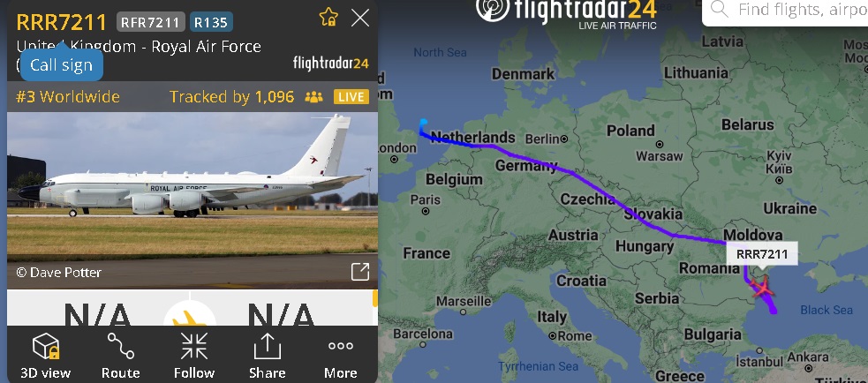Follow the aircraft on map
This screenshot has height=383, width=868.
(193, 356)
